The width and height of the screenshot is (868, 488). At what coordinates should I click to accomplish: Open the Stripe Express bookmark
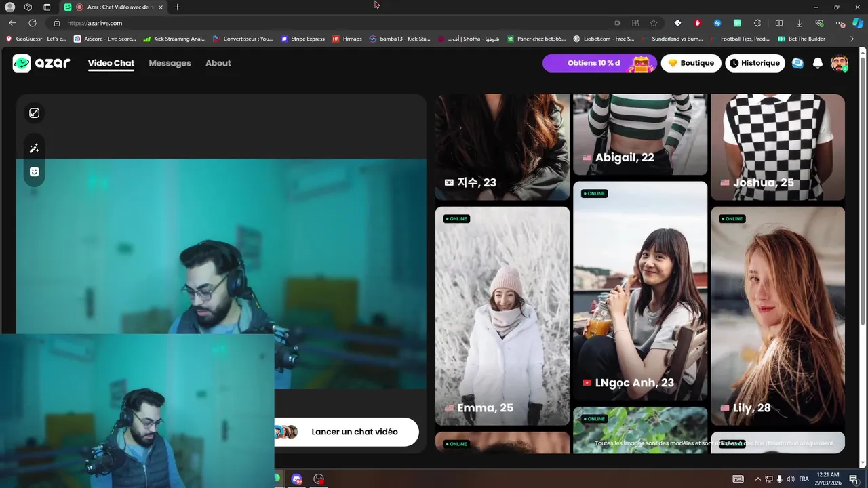302,39
